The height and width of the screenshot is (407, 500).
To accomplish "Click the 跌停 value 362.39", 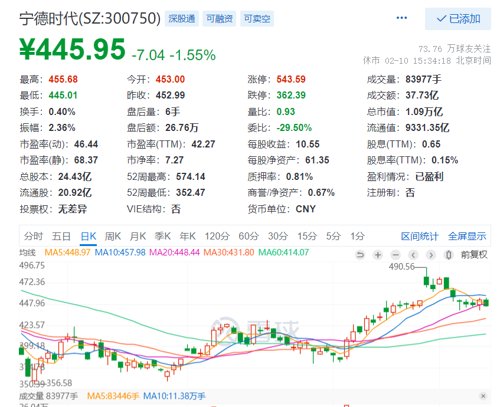I will 291,95.
